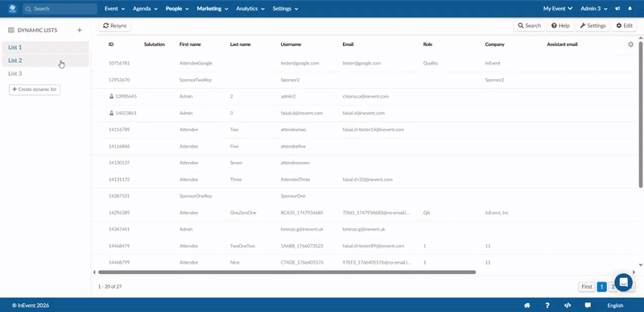Click username cell attendeefive
This screenshot has height=312, width=644.
click(x=293, y=147)
